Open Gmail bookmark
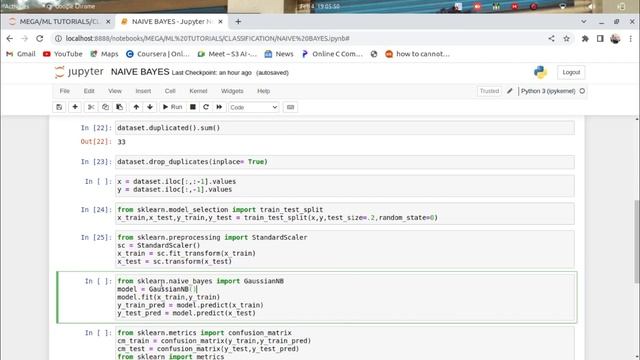This screenshot has width=640, height=360. tap(21, 54)
